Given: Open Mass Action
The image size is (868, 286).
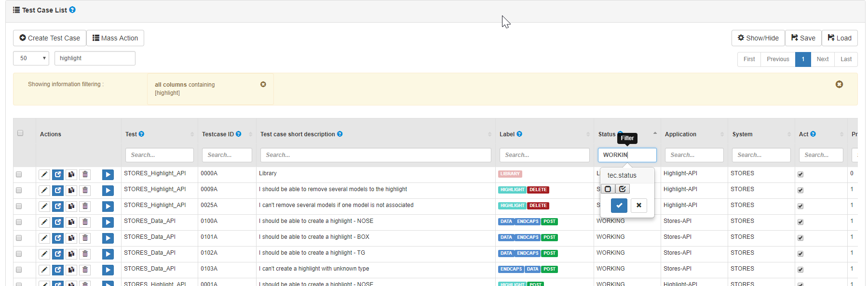Looking at the screenshot, I should pyautogui.click(x=115, y=38).
